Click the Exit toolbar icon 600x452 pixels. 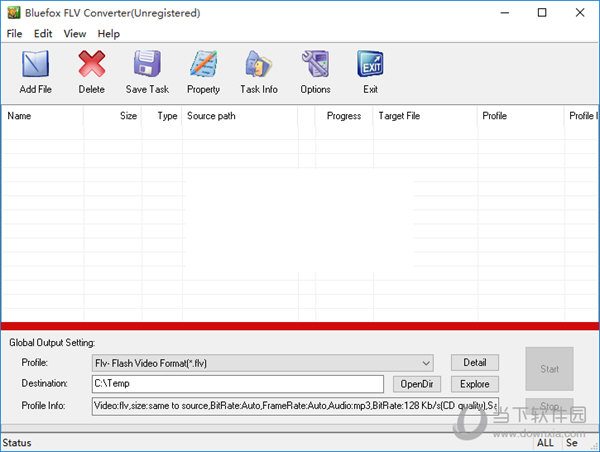pos(370,64)
